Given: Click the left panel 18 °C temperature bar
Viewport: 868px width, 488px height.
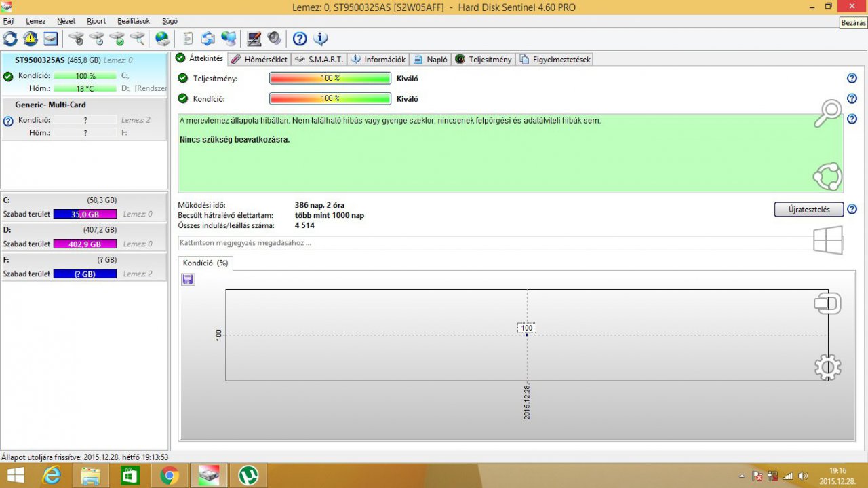Looking at the screenshot, I should (85, 88).
